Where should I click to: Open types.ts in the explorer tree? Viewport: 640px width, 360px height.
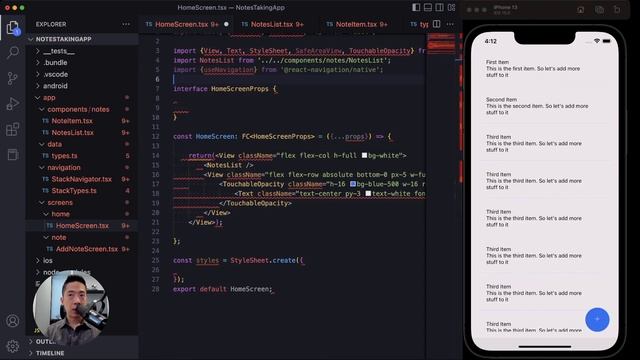coord(64,156)
